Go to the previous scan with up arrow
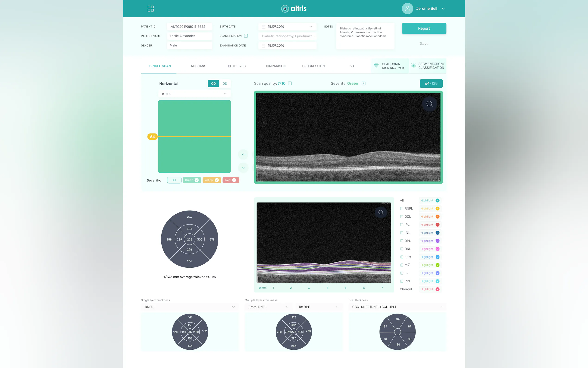Viewport: 588px width, 368px height. point(243,155)
